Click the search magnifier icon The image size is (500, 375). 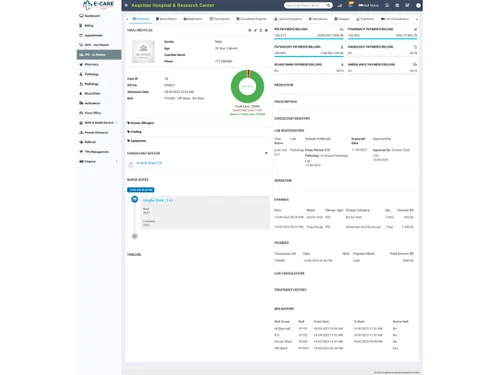point(329,5)
